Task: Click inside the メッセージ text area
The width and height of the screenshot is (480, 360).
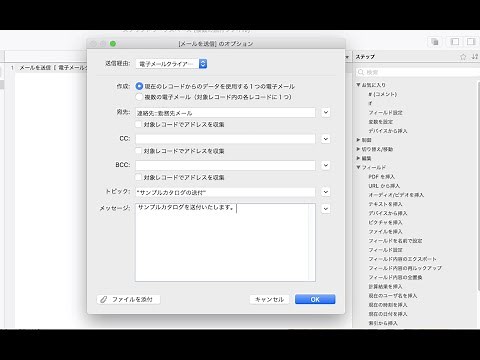Action: coord(225,242)
